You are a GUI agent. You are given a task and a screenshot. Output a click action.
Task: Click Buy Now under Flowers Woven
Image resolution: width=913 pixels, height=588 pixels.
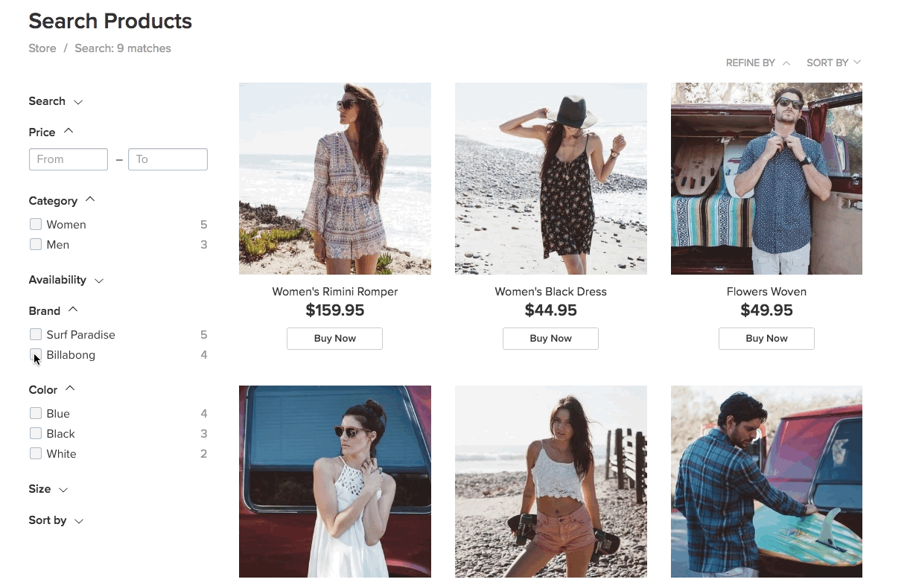click(766, 338)
